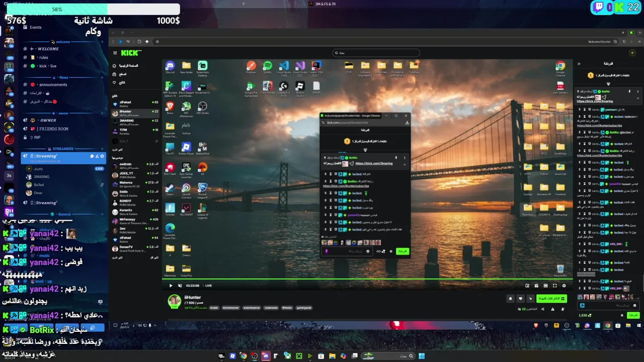The image size is (644, 362).
Task: Click the popout chat message input
Action: point(348,251)
